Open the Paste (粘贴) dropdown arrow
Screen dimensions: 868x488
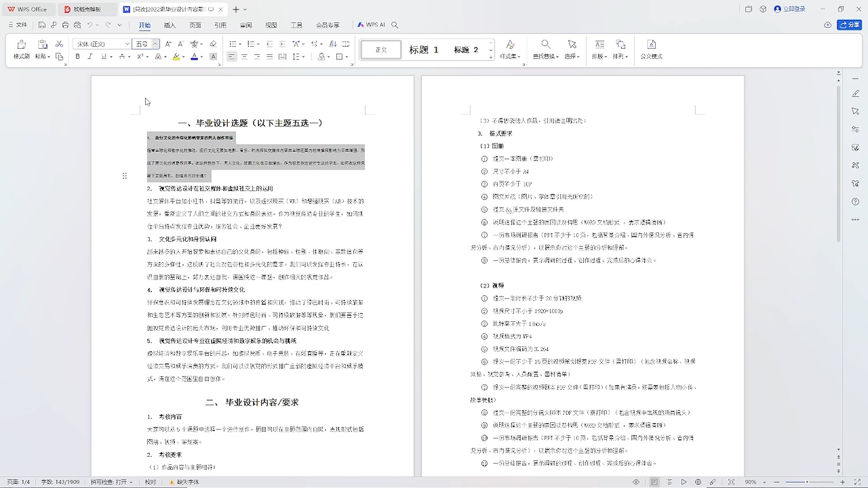(x=49, y=57)
